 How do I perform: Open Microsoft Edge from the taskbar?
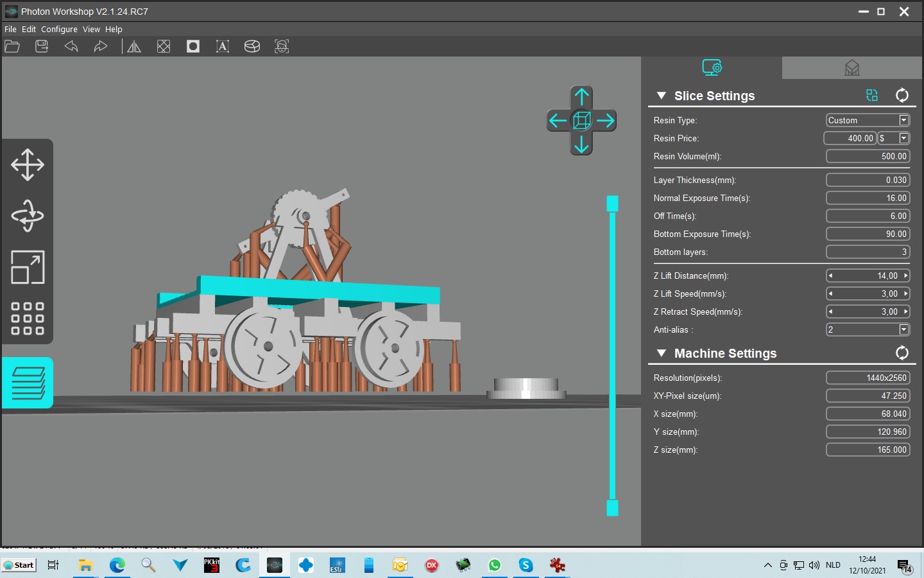tap(117, 565)
